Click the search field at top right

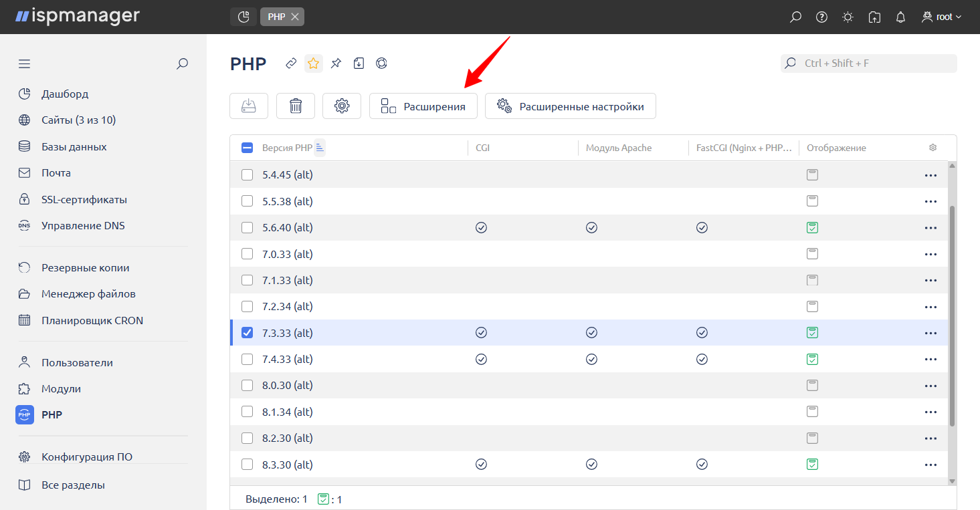tap(868, 63)
